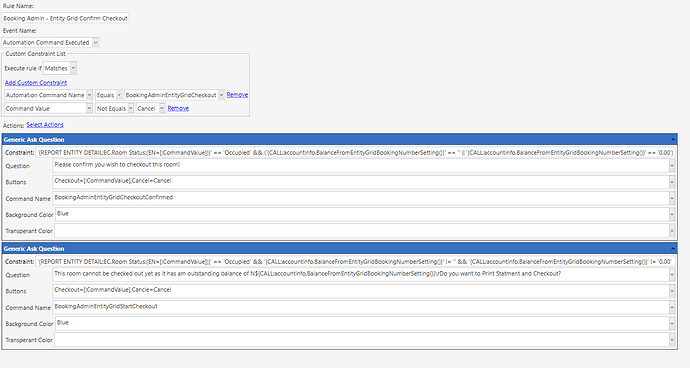The height and width of the screenshot is (368, 690).
Task: Edit second action's Background Color Blue field
Action: point(362,324)
